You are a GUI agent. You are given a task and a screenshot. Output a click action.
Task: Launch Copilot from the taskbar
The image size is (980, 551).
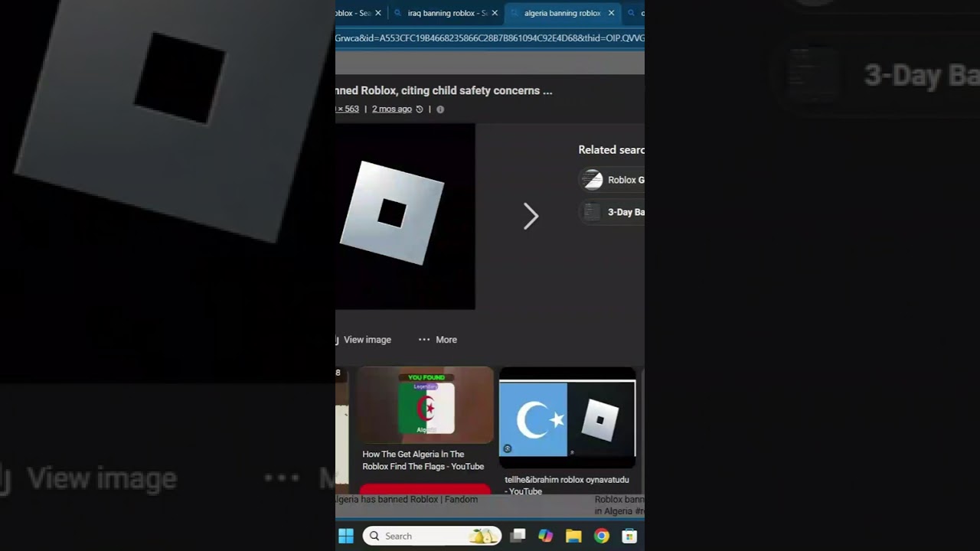(x=546, y=536)
